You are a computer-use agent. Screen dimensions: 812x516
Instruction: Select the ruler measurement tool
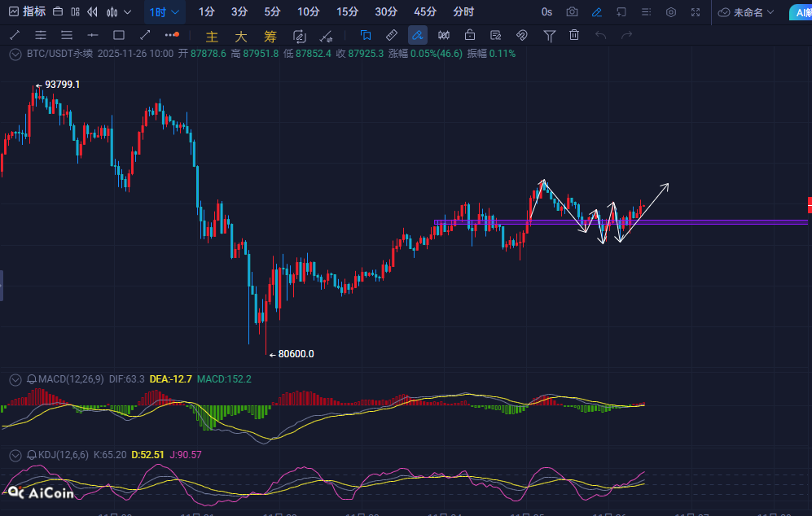click(x=391, y=36)
